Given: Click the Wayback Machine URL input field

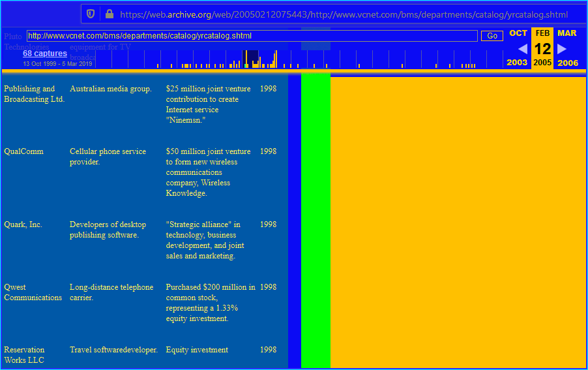Looking at the screenshot, I should click(252, 36).
